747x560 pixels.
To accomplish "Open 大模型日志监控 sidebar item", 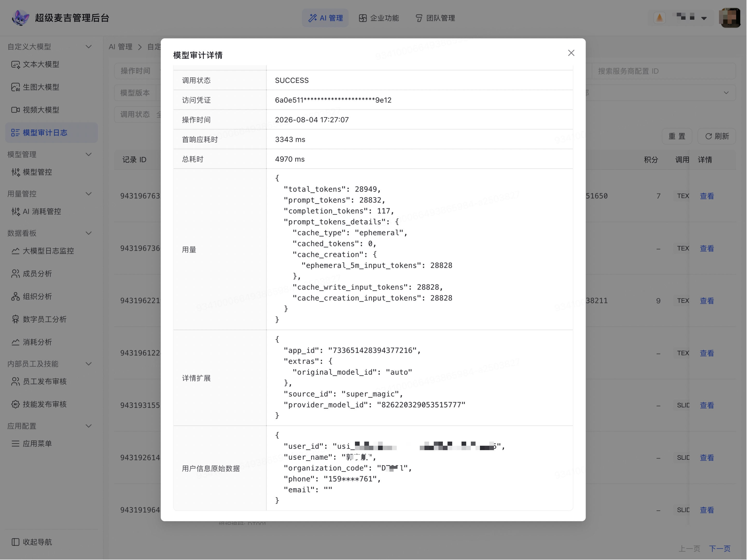I will 51,251.
